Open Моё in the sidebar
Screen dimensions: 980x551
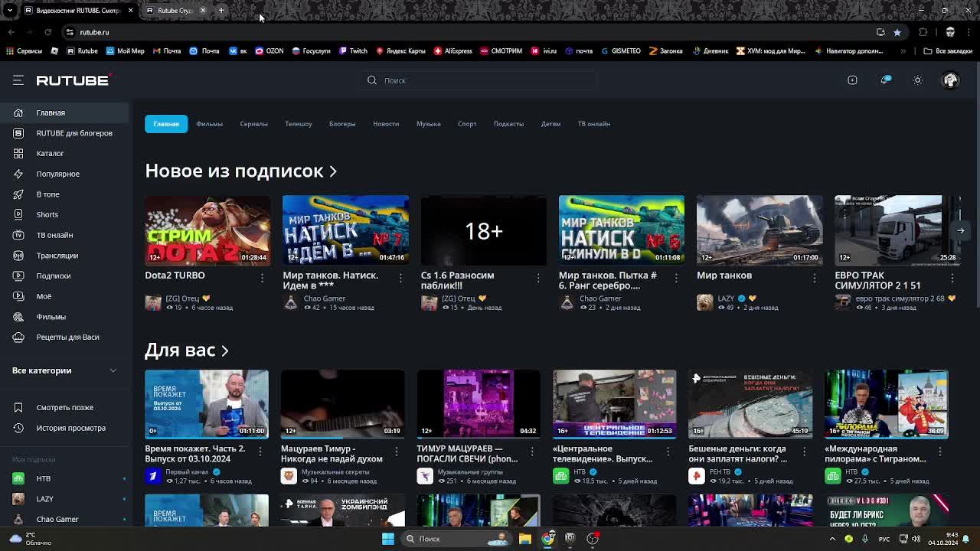click(64, 296)
